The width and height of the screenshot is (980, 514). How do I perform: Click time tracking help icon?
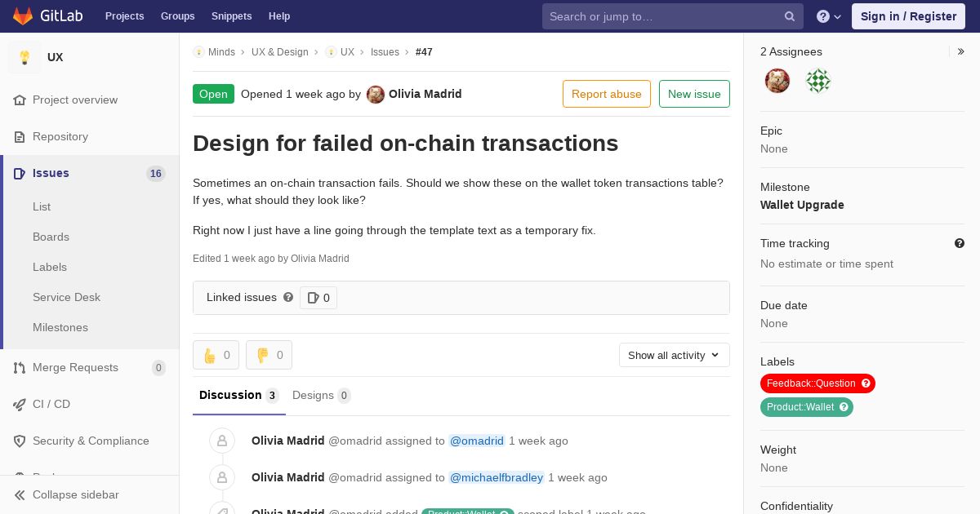(x=960, y=243)
